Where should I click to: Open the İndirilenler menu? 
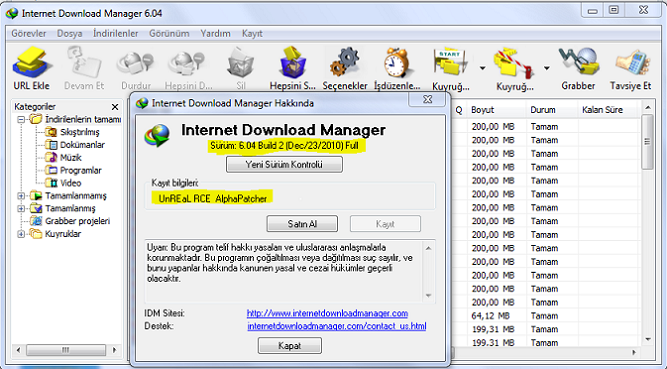[116, 33]
